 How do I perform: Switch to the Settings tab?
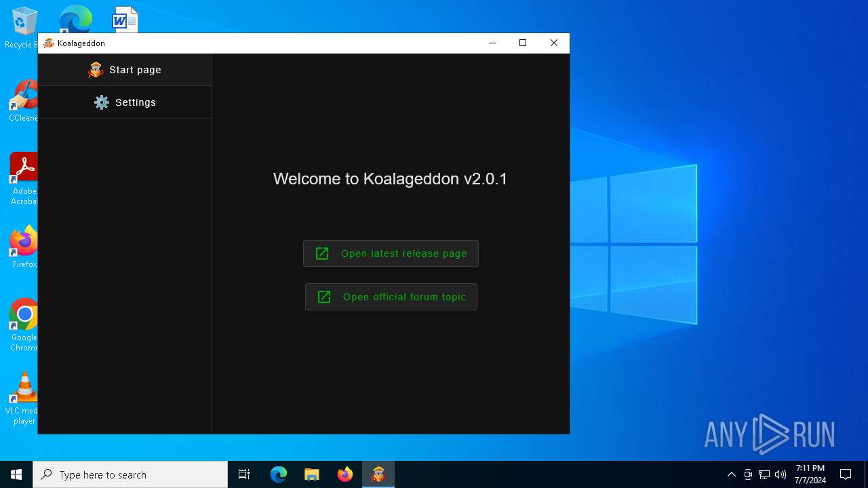[125, 102]
